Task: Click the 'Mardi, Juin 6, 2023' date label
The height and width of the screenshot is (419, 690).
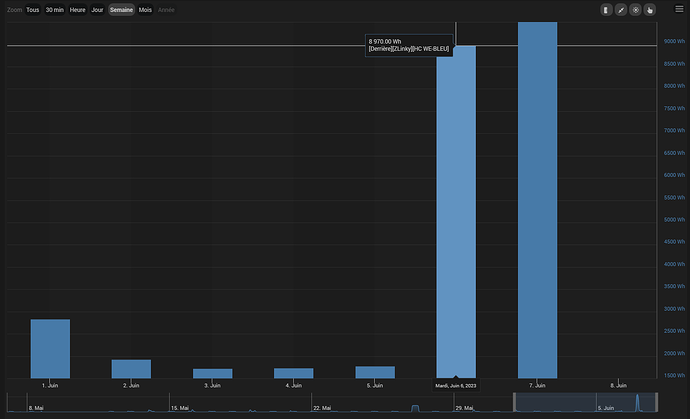Action: coord(456,386)
